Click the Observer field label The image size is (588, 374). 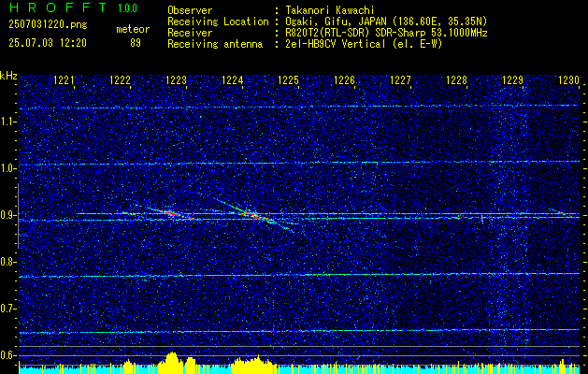pyautogui.click(x=190, y=10)
